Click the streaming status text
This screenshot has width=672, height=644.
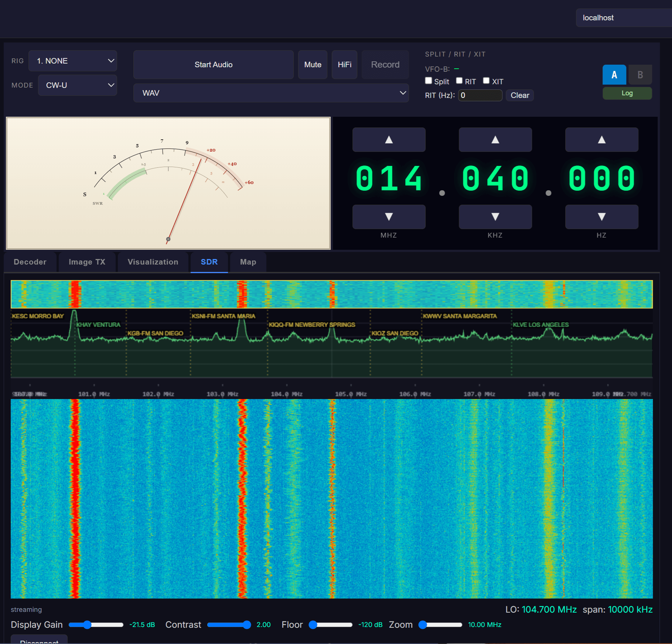[x=26, y=610]
